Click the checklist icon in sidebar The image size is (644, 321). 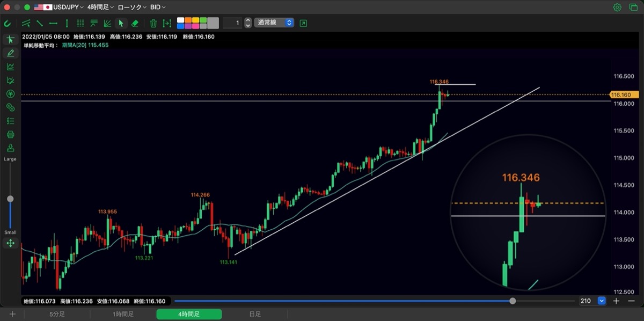tap(10, 121)
